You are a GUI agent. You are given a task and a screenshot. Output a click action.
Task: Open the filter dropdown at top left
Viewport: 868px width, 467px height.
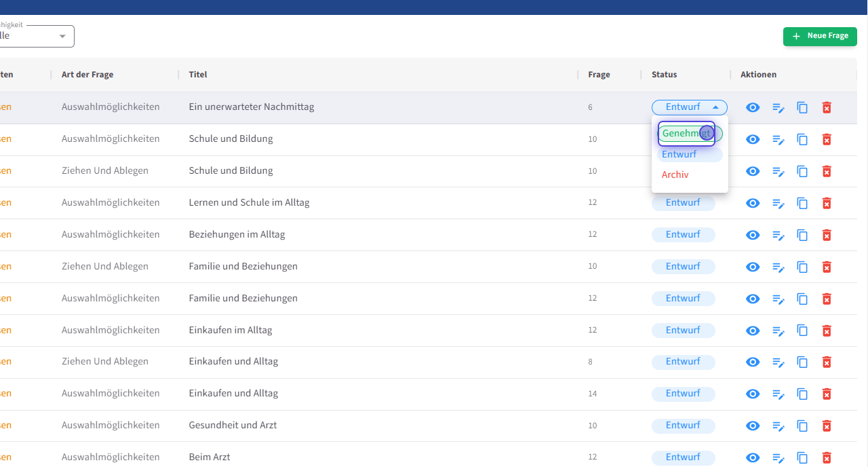coord(37,36)
